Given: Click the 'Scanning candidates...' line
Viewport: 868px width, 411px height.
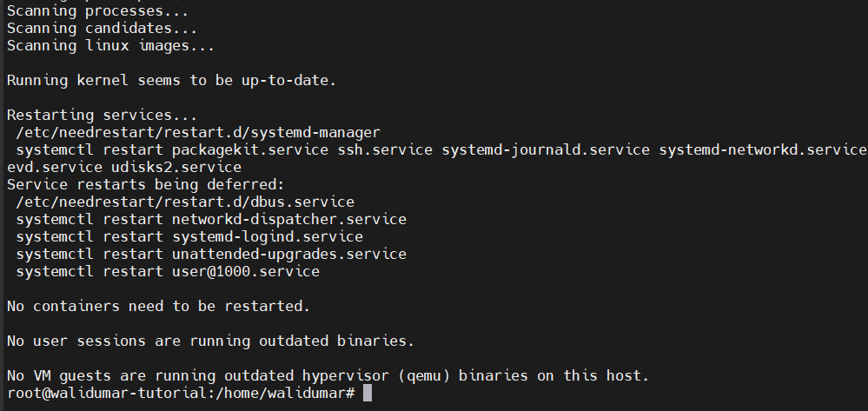Looking at the screenshot, I should [x=102, y=29].
